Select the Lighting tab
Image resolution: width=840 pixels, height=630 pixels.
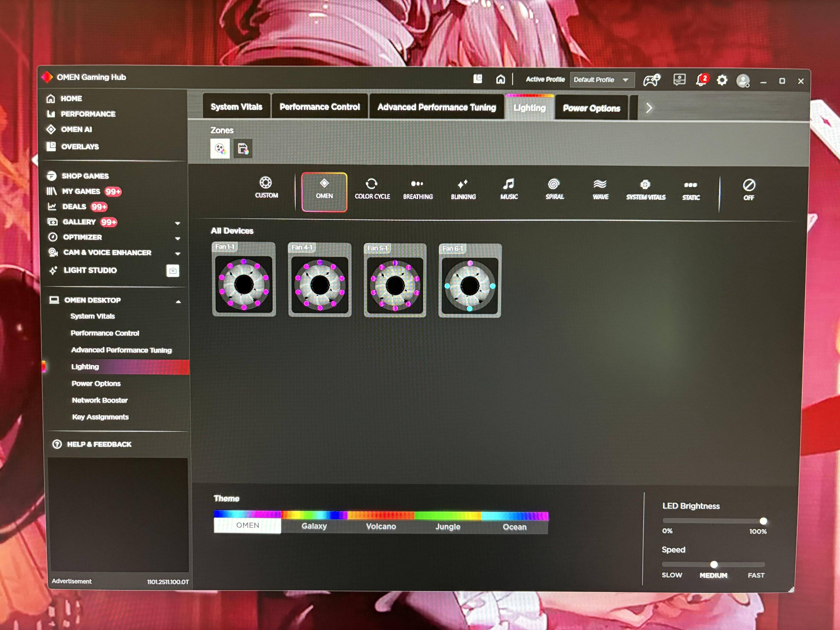click(x=529, y=108)
